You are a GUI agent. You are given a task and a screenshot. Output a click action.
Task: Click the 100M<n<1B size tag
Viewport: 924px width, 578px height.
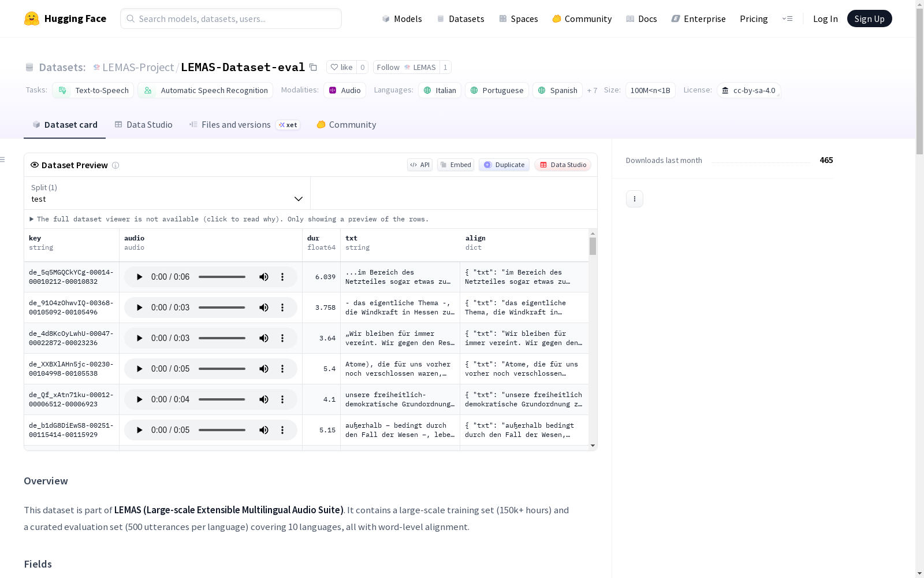point(650,90)
